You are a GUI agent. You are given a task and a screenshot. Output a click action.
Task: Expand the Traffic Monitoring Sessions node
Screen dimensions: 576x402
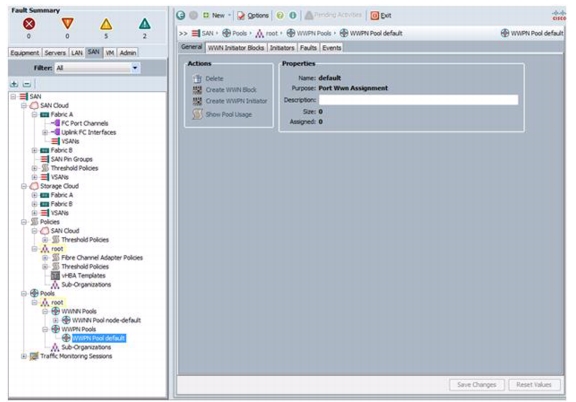[24, 356]
